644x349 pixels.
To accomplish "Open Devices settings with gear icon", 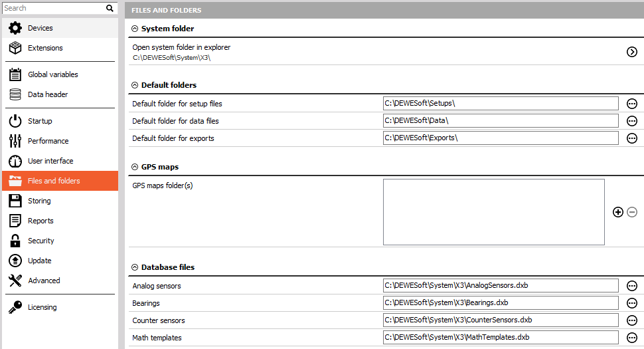I will [x=15, y=28].
